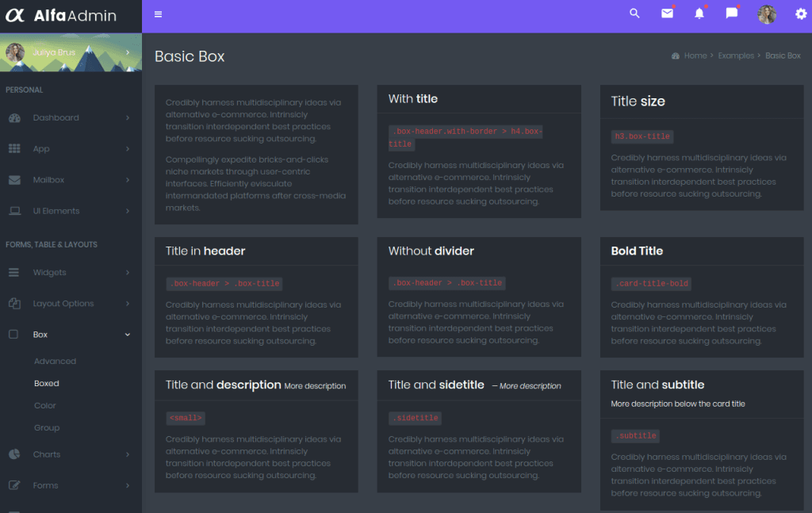Click the 'Basic Box' page title
This screenshot has height=513, width=812.
[x=190, y=56]
